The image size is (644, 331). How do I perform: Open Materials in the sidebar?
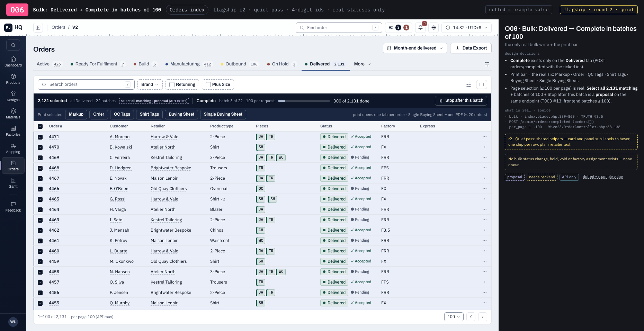point(13,114)
